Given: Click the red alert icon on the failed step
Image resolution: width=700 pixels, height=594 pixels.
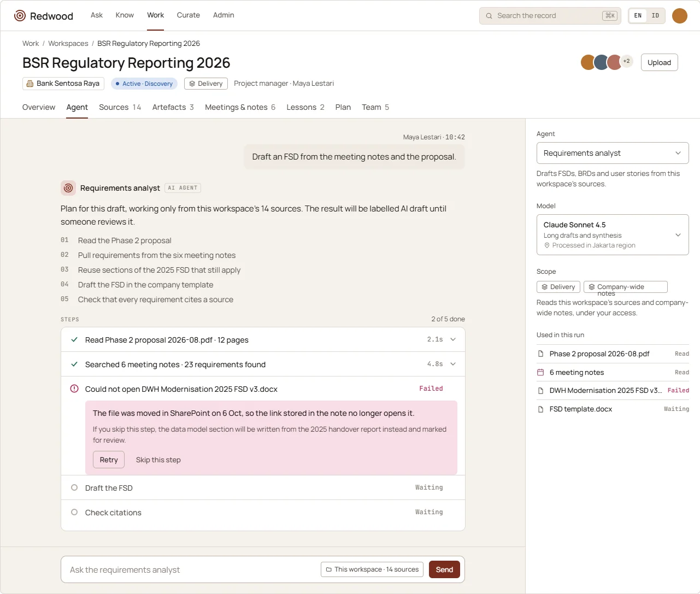Looking at the screenshot, I should tap(74, 389).
